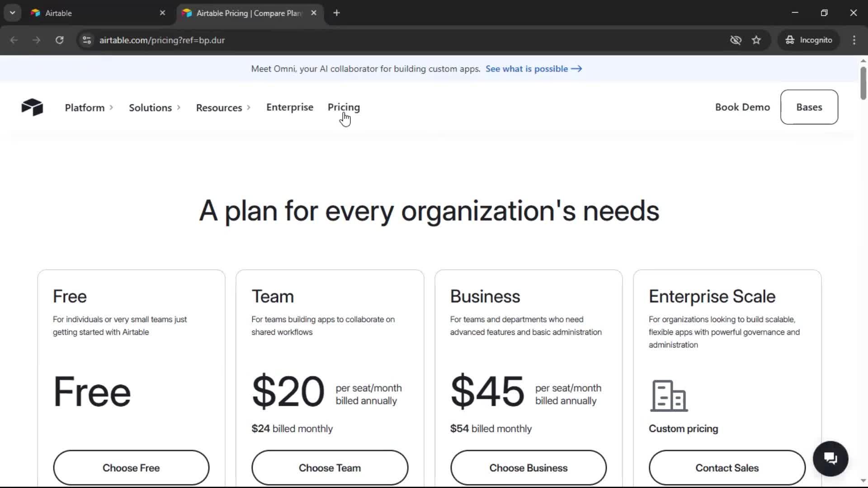
Task: Click the Choose Team button
Action: click(330, 468)
